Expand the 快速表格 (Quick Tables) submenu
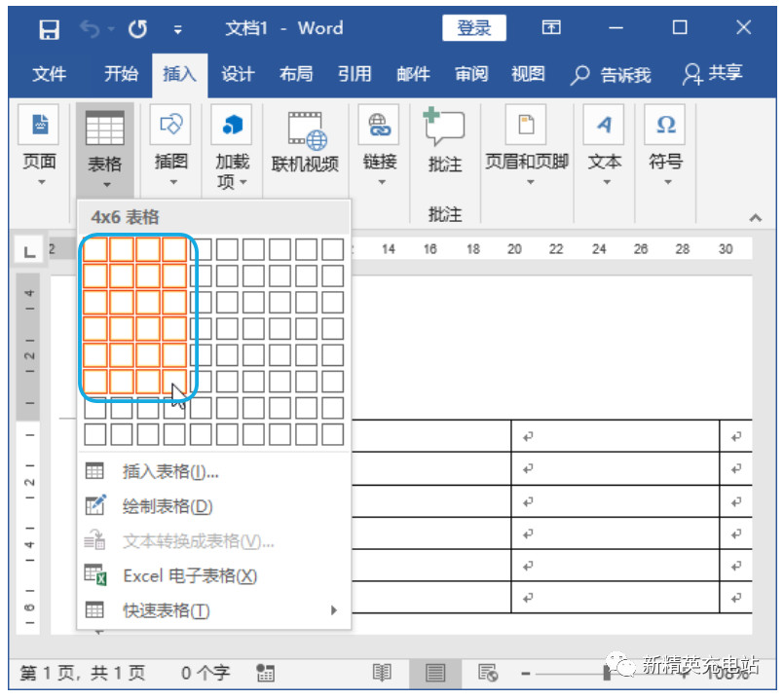 click(175, 610)
